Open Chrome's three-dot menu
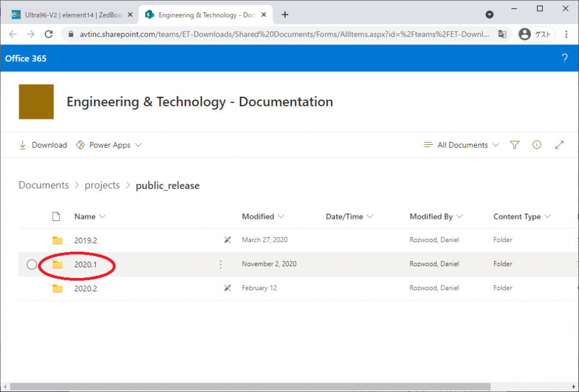The image size is (579, 392). pyautogui.click(x=566, y=34)
